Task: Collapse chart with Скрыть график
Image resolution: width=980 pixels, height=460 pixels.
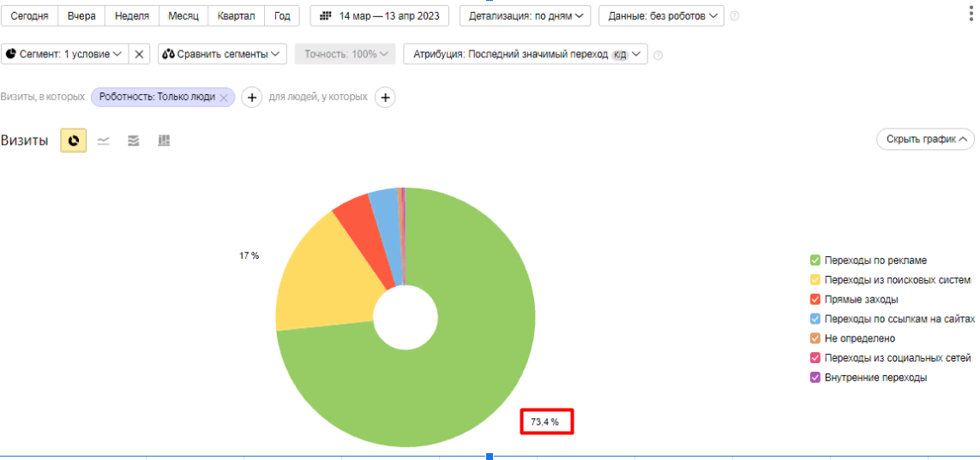Action: coord(926,140)
